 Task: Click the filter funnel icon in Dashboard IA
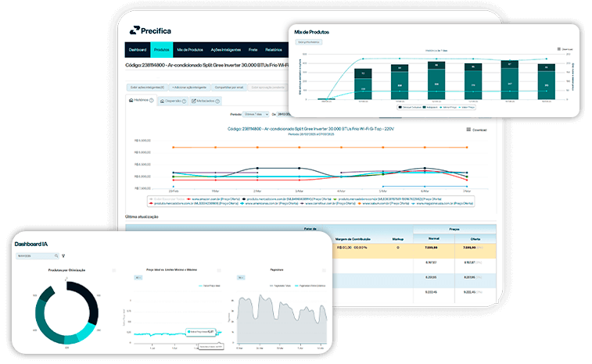pyautogui.click(x=63, y=255)
